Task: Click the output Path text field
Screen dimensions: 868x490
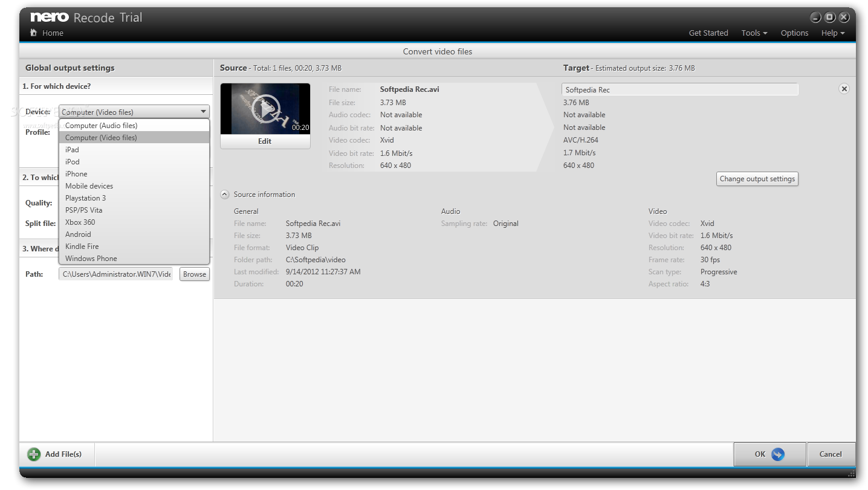Action: coord(116,274)
